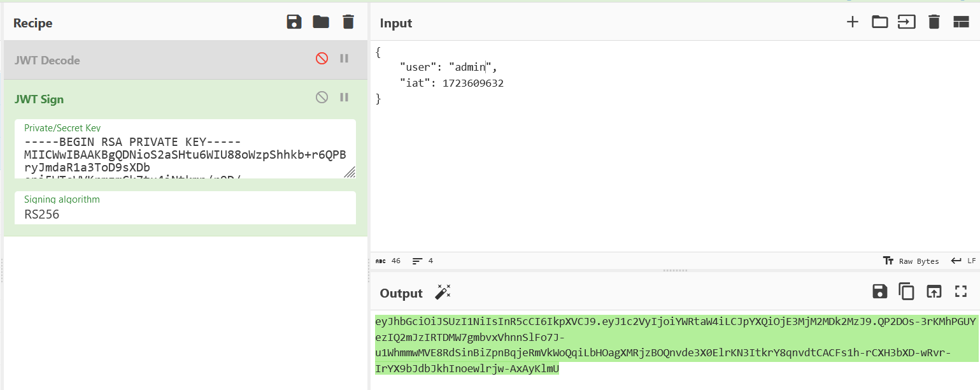
Task: Set breakpoint on JWT Decode operation
Action: (x=344, y=59)
